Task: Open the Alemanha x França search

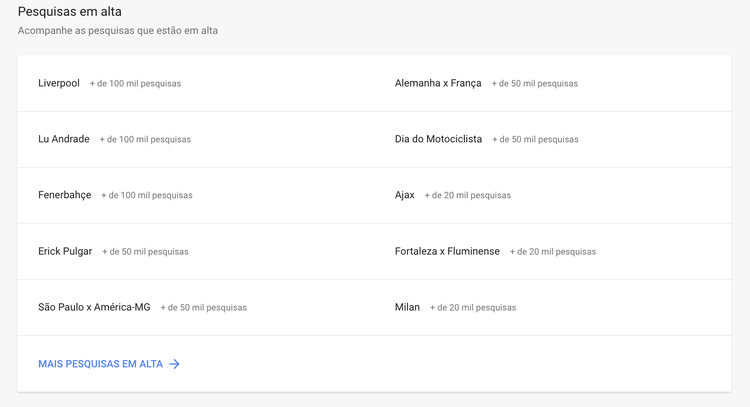Action: click(x=438, y=83)
